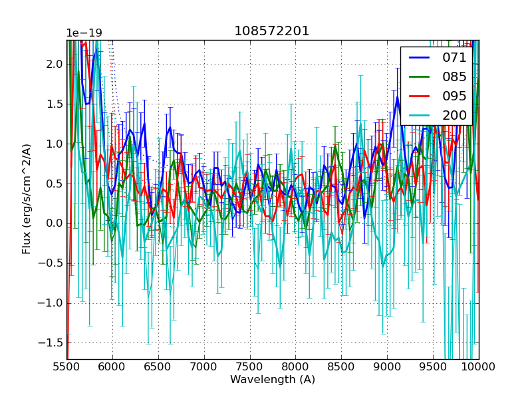Click the legend label 085

pos(455,77)
